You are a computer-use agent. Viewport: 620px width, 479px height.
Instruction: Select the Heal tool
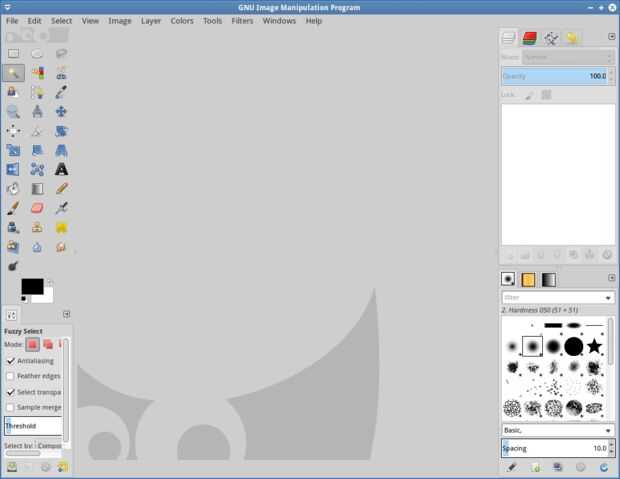61,227
